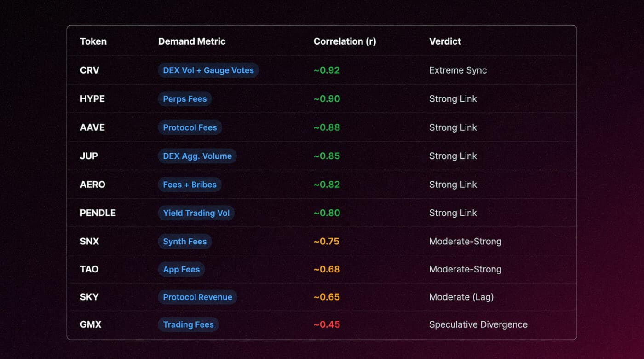The image size is (644, 359).
Task: Click the ~0.92 correlation value
Action: [327, 70]
